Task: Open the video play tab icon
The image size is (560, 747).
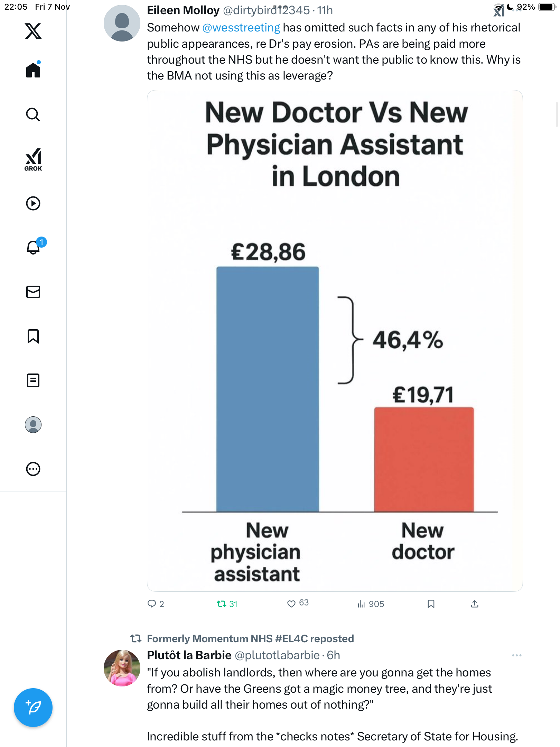Action: point(33,203)
